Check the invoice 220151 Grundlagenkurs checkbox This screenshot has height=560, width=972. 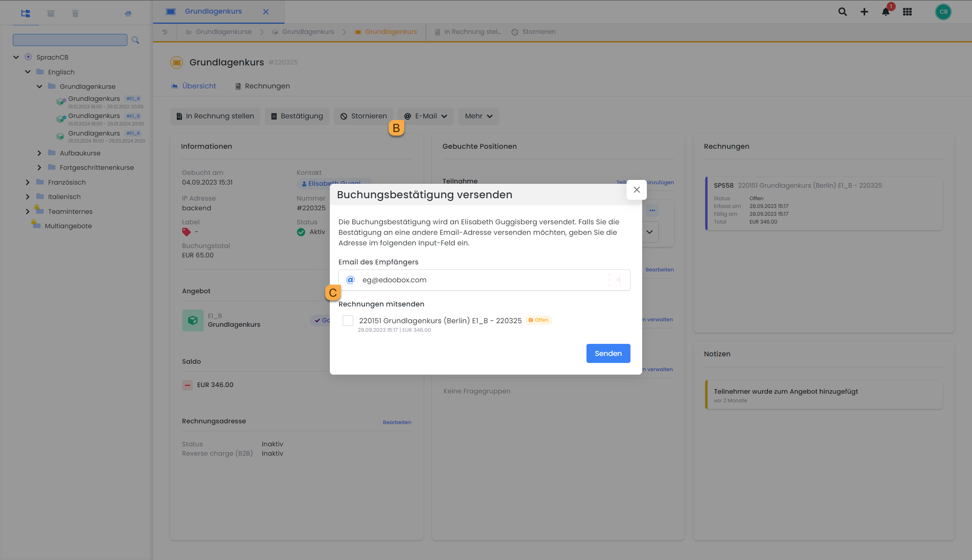(x=348, y=321)
